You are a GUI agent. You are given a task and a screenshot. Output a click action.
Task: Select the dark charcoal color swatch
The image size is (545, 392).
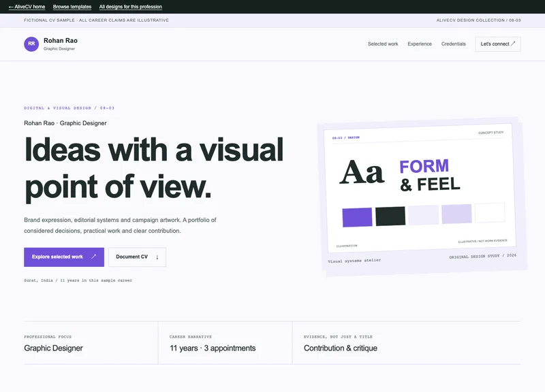pos(390,216)
